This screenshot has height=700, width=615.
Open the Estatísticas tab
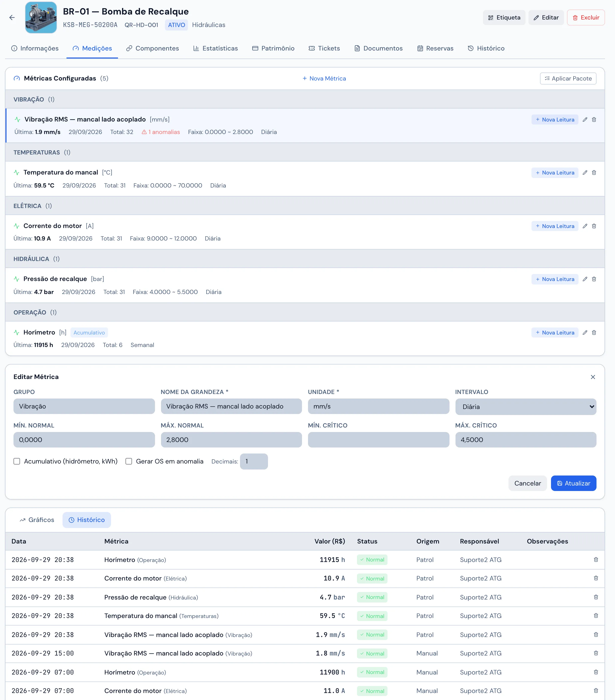[215, 48]
